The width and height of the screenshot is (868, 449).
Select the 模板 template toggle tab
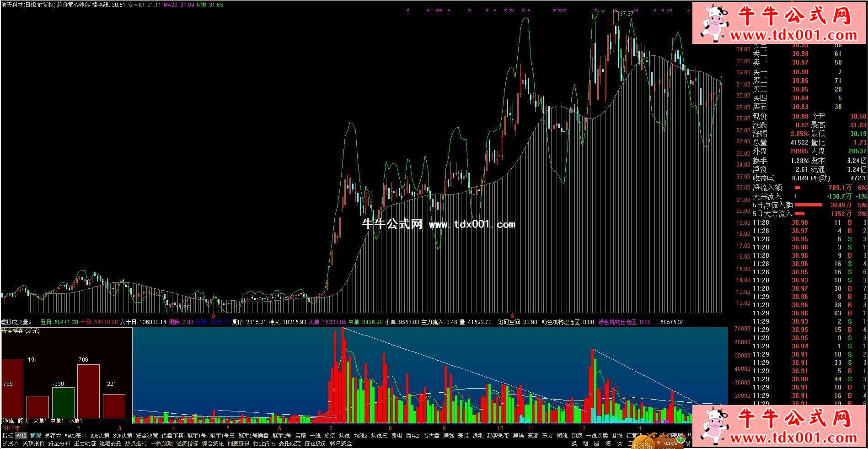coord(21,436)
